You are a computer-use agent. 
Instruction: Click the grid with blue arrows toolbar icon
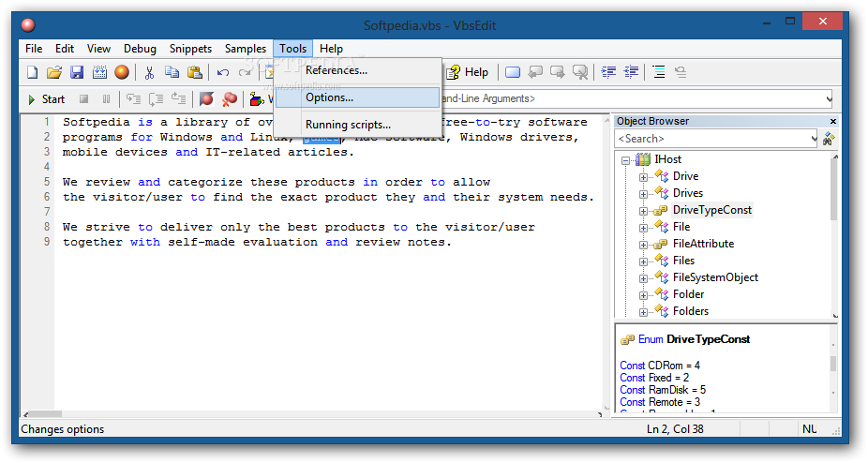[99, 72]
